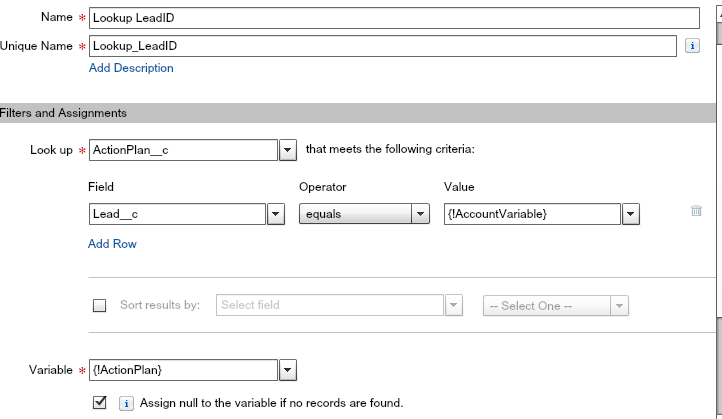Enable the Sort results by checkbox

coord(99,306)
